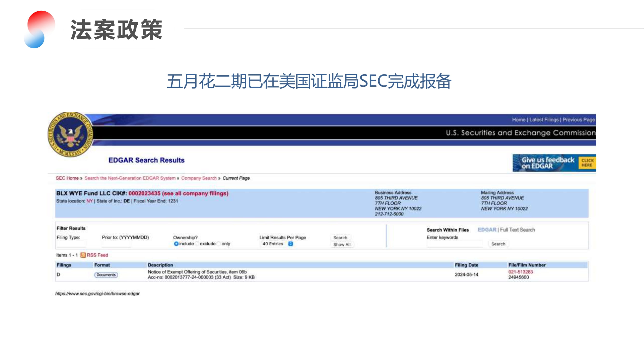Screen dimensions: 644x362
Task: Click the Format column header
Action: pos(102,265)
